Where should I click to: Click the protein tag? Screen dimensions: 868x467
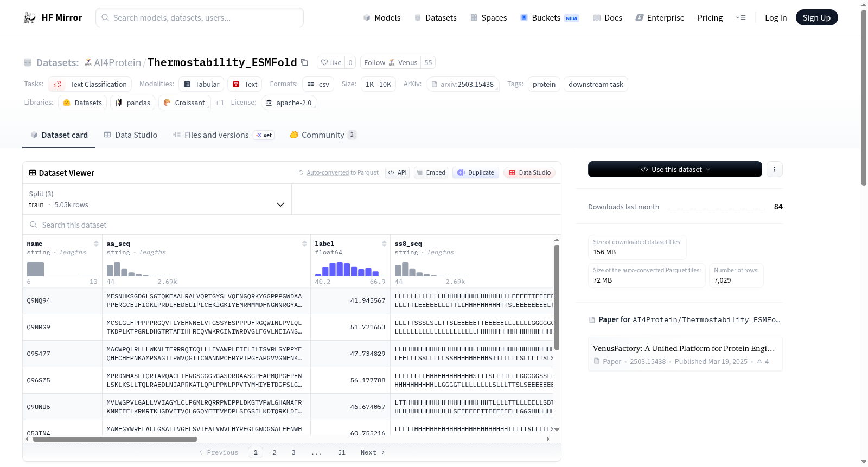click(x=544, y=85)
